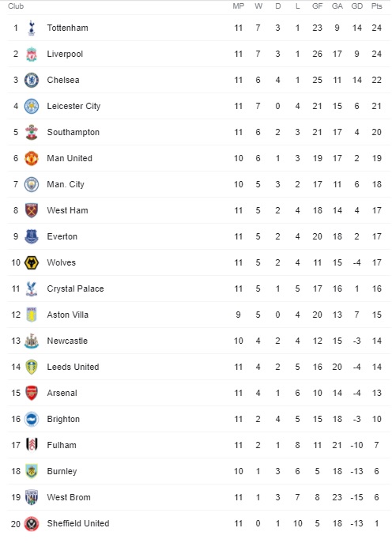Click the Sheffield United badge icon
The width and height of the screenshot is (392, 543).
tap(32, 523)
